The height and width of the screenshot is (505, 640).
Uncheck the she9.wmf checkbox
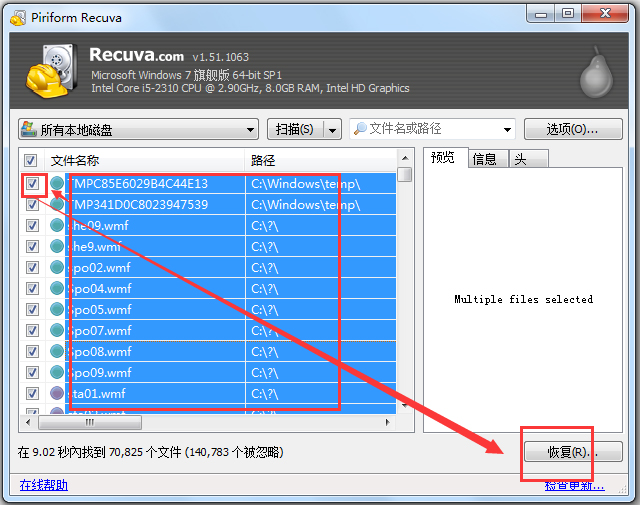pos(32,247)
